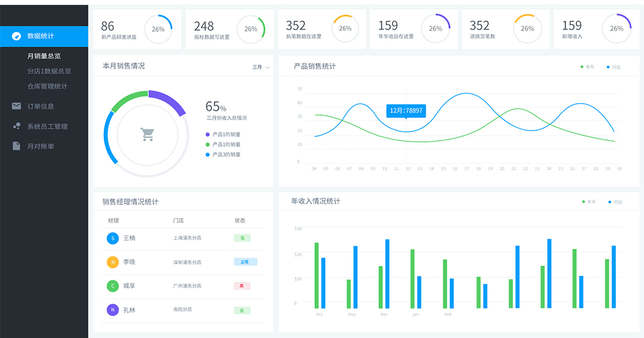The width and height of the screenshot is (644, 338).
Task: Select 分店1数据总览 submenu item
Action: pyautogui.click(x=49, y=71)
